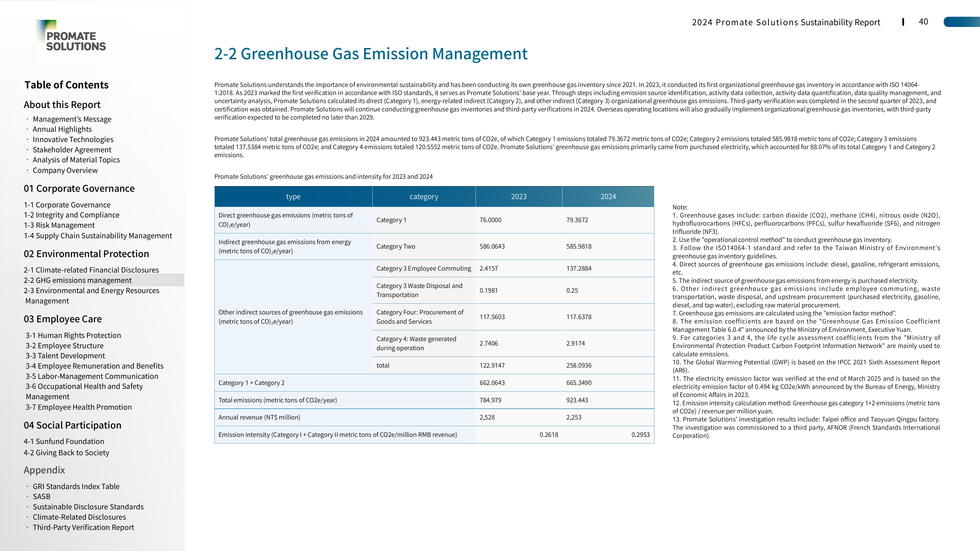The width and height of the screenshot is (980, 551).
Task: Go to 4-1 Sunfund Foundation
Action: (x=64, y=442)
